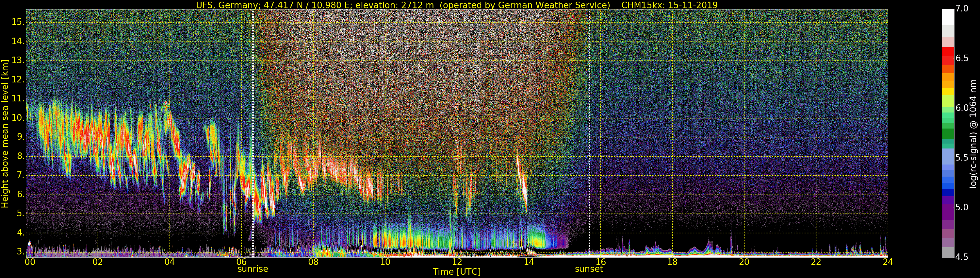Click the time tick label '06'
980x278 pixels.
click(241, 262)
